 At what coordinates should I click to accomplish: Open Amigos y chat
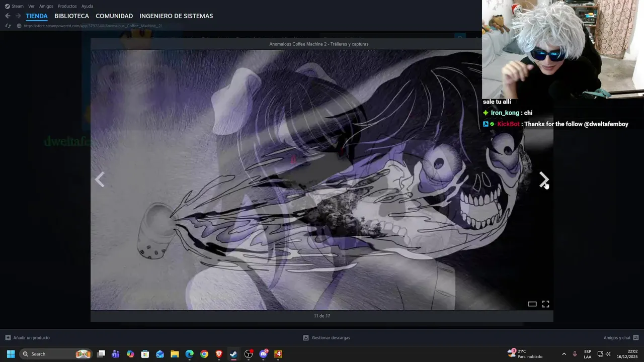pos(621,338)
